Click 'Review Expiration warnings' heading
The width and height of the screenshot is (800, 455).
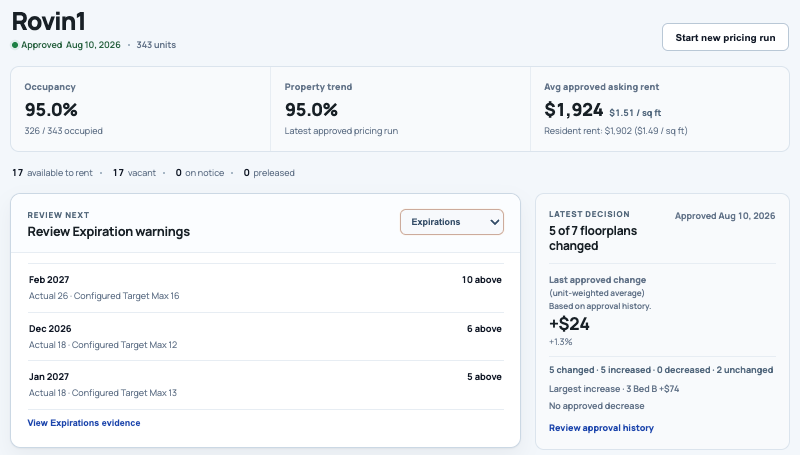coord(109,232)
